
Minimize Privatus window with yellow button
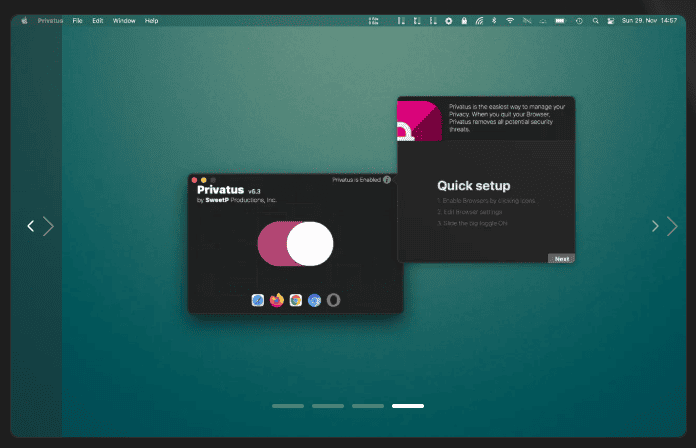204,180
